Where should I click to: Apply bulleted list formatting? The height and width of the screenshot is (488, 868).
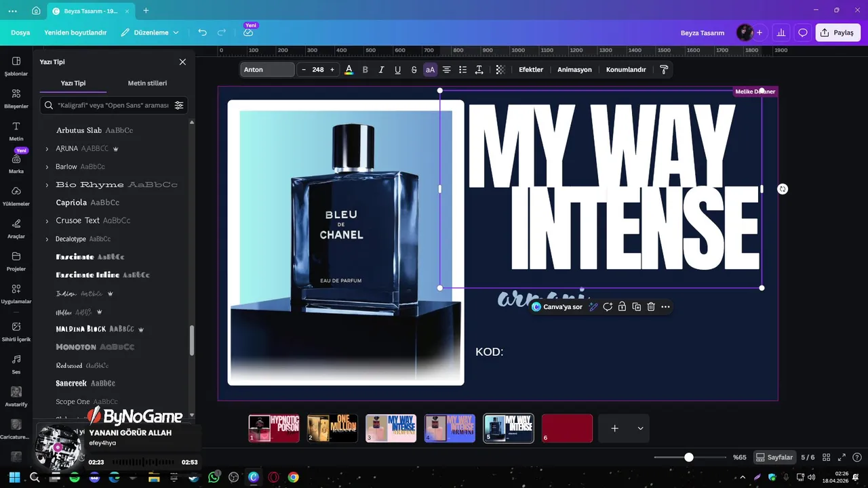coord(462,70)
